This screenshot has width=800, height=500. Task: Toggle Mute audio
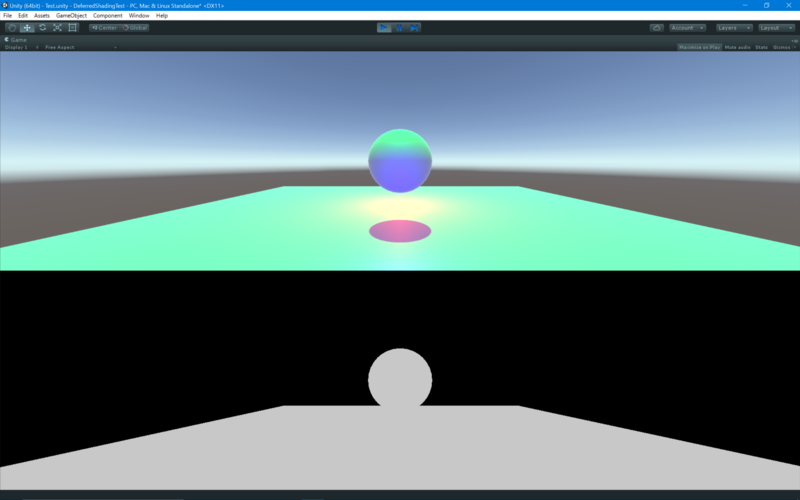(737, 47)
